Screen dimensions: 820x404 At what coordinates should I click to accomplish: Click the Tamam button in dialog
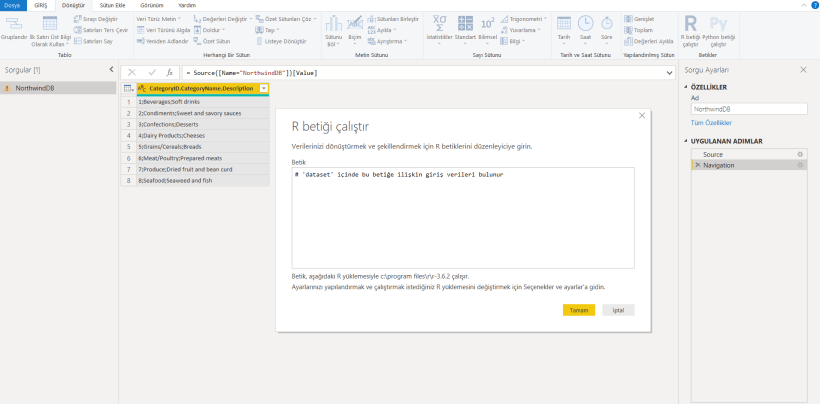click(x=579, y=310)
